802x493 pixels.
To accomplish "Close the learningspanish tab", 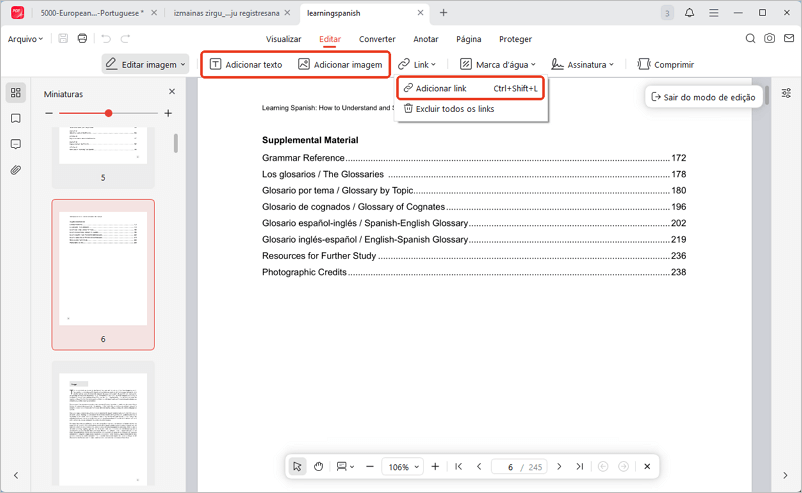I will 420,13.
